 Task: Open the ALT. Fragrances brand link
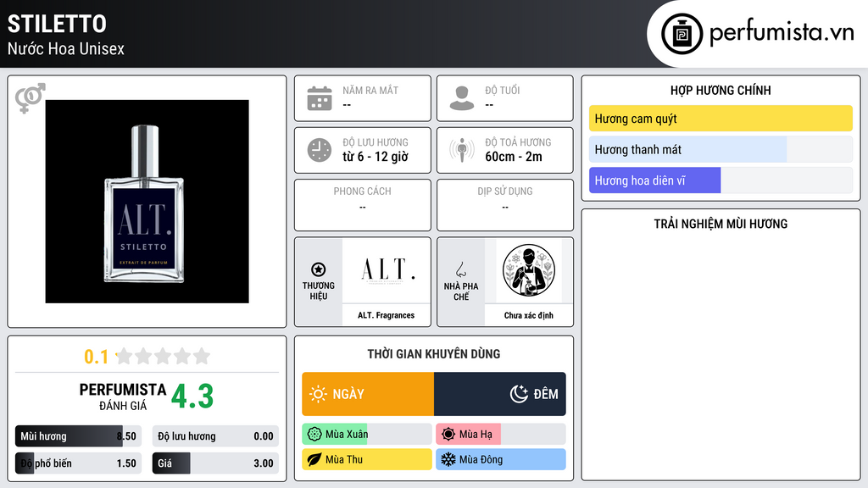387,315
